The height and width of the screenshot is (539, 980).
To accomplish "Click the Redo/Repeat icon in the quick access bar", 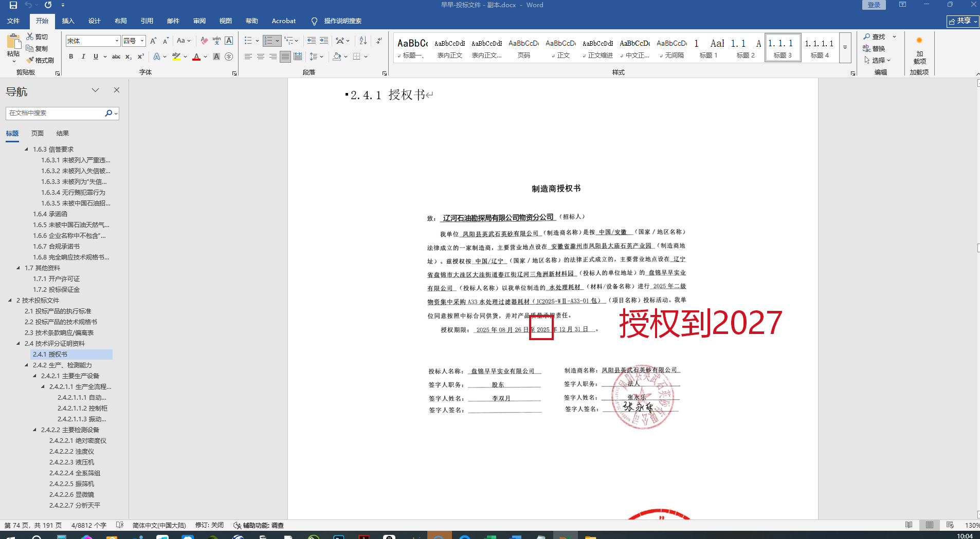I will click(48, 5).
